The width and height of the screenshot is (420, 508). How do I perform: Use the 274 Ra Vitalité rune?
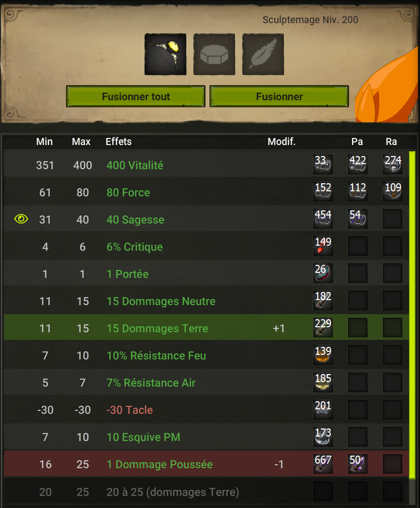(392, 164)
